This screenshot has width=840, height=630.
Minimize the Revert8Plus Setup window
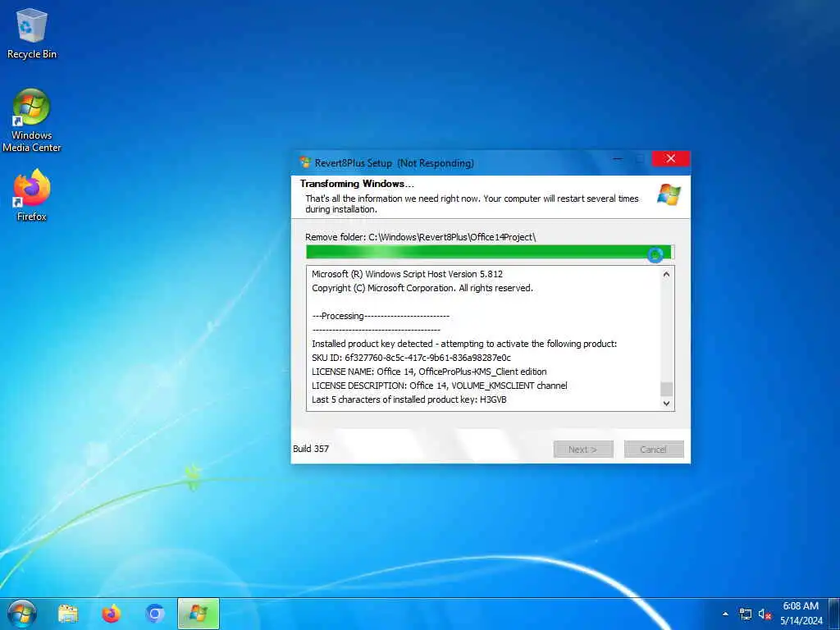coord(618,158)
